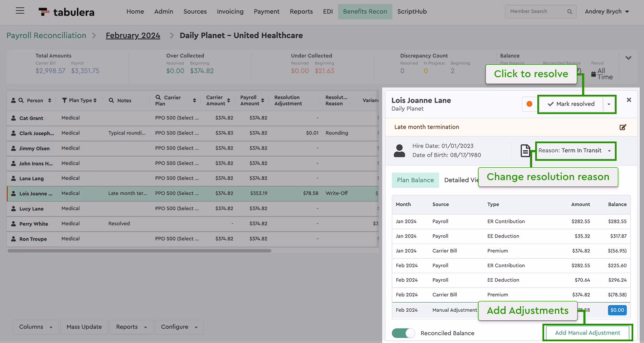This screenshot has width=644, height=343.
Task: Click Rounding reason in Clark Joseph row
Action: pyautogui.click(x=337, y=133)
